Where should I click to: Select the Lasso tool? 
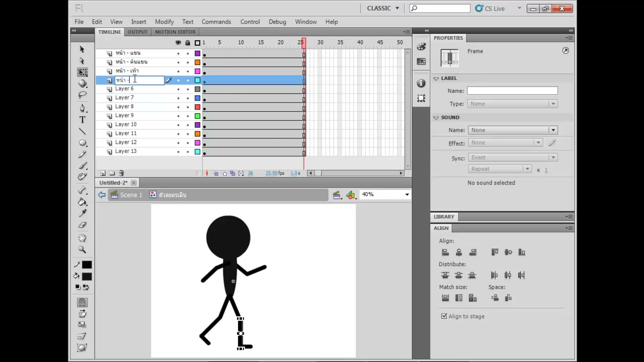83,95
